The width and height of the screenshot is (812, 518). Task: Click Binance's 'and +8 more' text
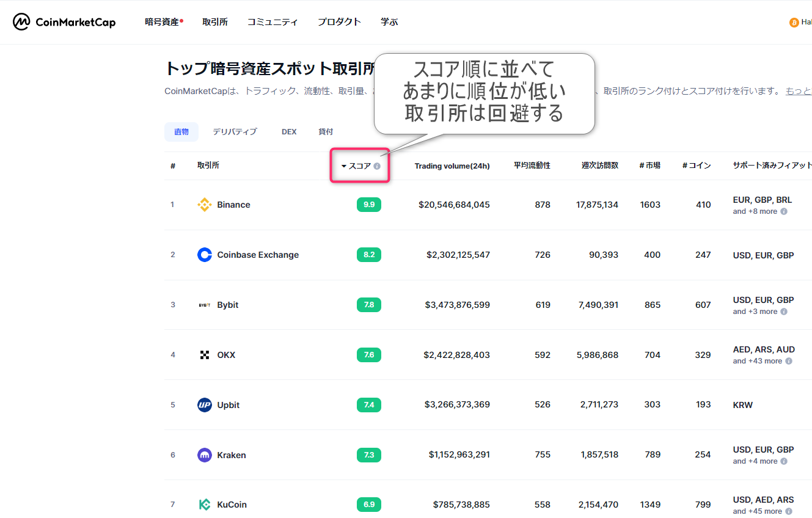tap(755, 211)
